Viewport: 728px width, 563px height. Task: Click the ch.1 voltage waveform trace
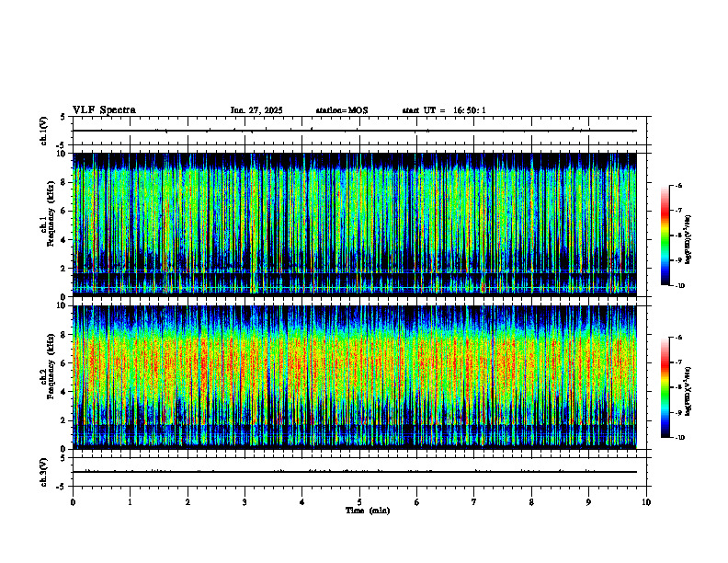pos(355,131)
